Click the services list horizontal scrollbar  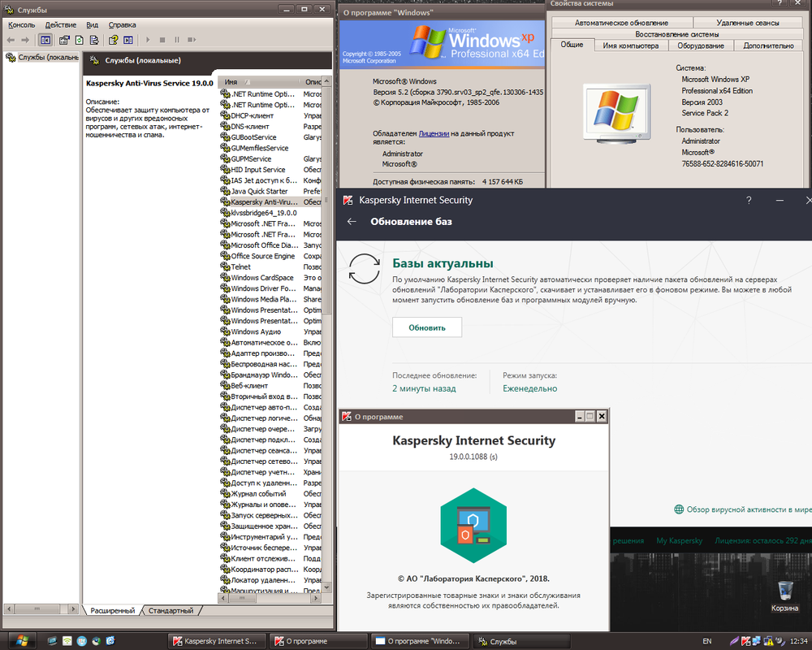242,598
